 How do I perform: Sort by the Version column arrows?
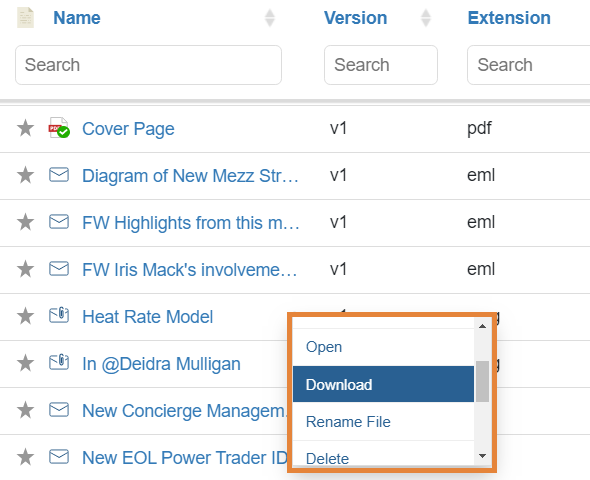point(426,18)
